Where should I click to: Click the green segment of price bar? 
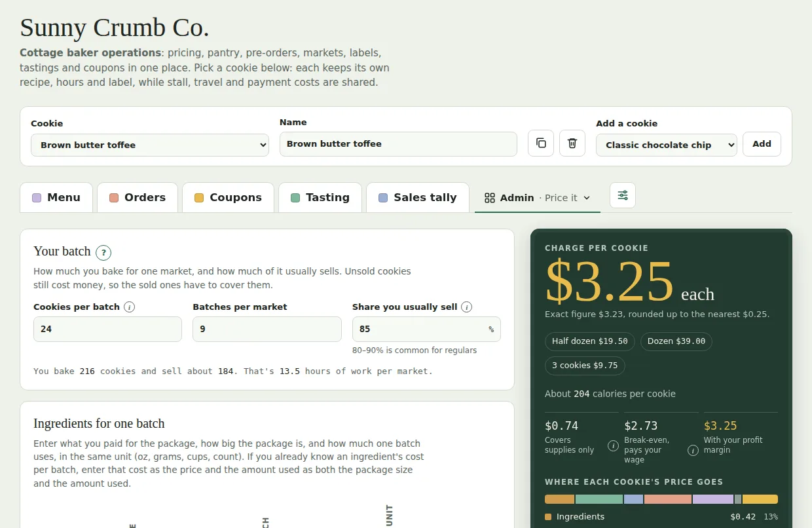click(x=599, y=499)
